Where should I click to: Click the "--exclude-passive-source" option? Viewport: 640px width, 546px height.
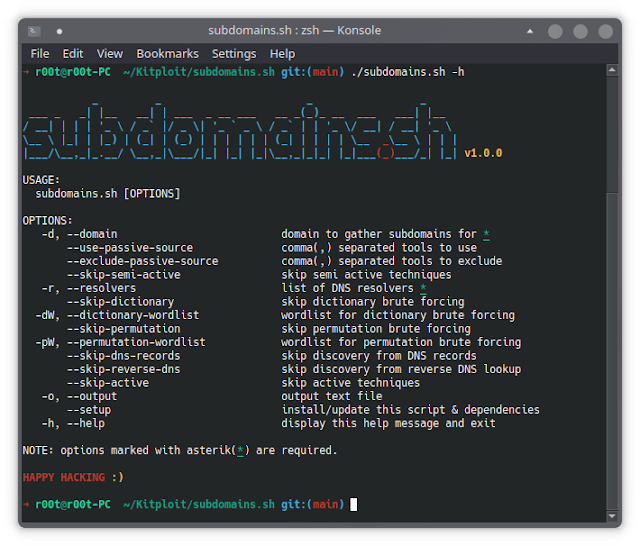click(x=142, y=261)
